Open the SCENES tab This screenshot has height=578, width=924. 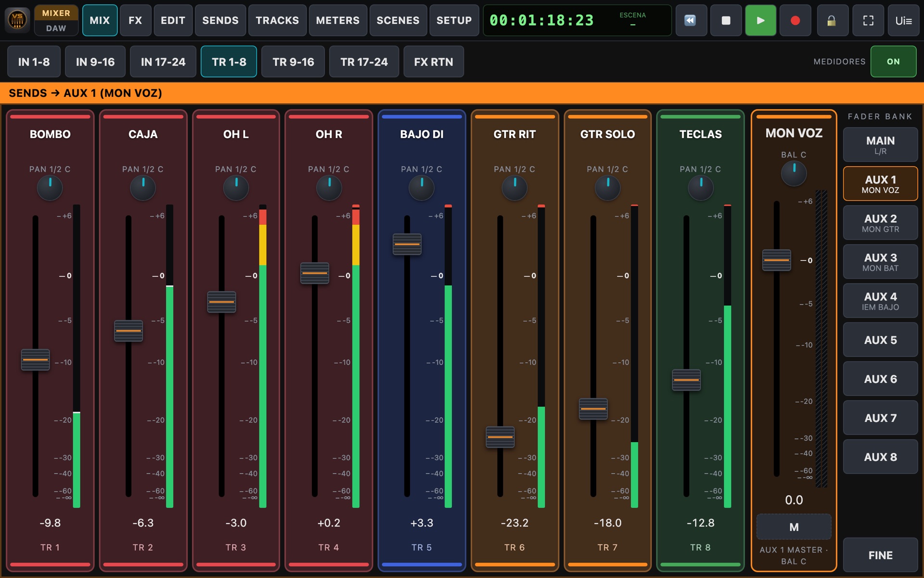coord(398,20)
